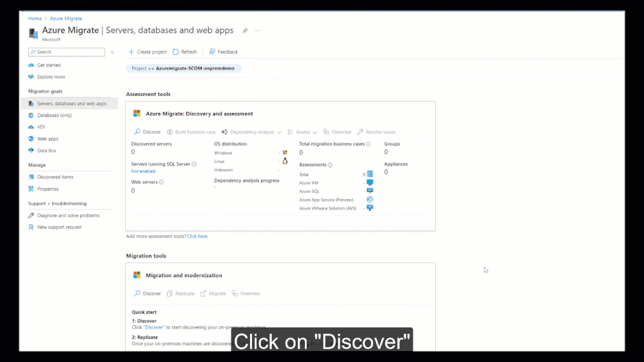Click Create project button
644x362 pixels.
[148, 52]
